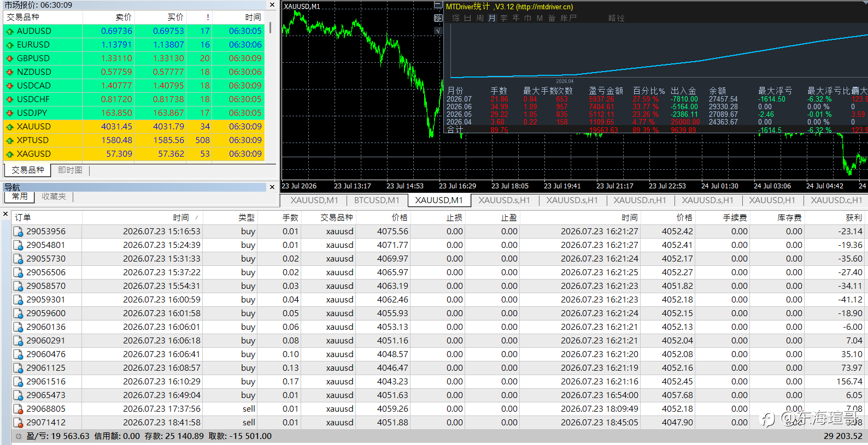868x445 pixels.
Task: Click the buy order icon for 29053956
Action: [18, 232]
